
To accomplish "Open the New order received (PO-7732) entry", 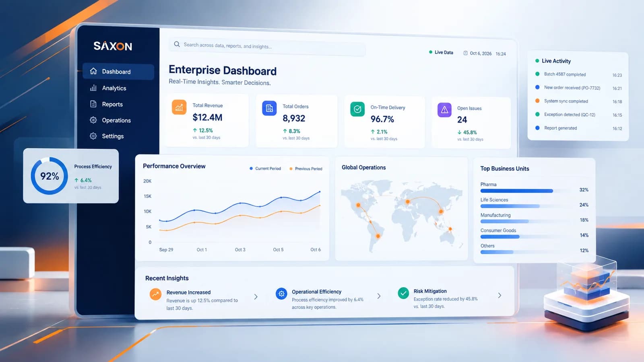I will pyautogui.click(x=578, y=88).
